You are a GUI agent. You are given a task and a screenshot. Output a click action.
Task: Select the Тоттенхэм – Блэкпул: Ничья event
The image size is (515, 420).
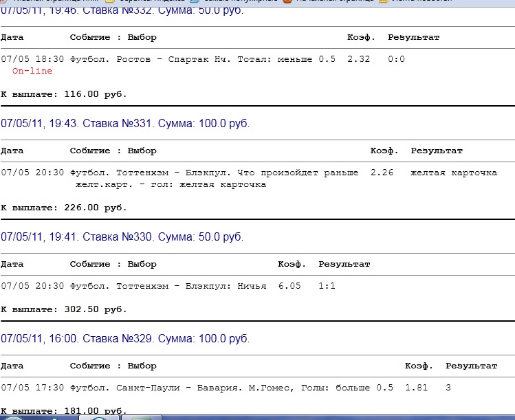coord(168,286)
